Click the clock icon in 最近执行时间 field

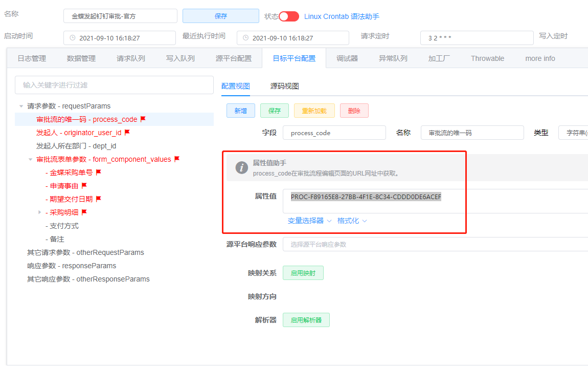[245, 38]
